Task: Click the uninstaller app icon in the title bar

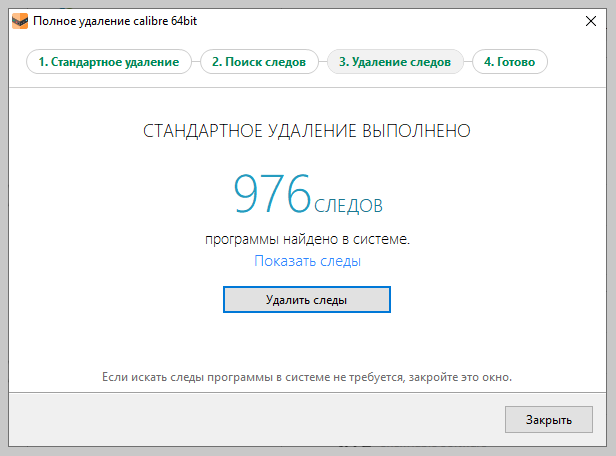Action: pos(20,21)
